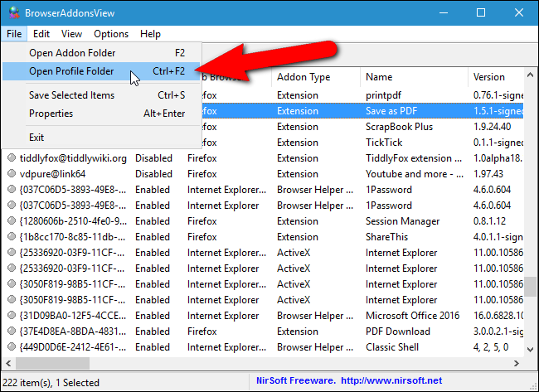Click the horizontal scrollbar left arrow

(x=8, y=363)
